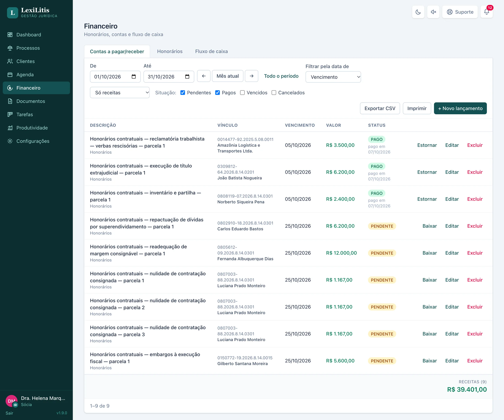Viewport: 504px width, 420px height.
Task: Click the LexiLitis logo icon
Action: 12,13
